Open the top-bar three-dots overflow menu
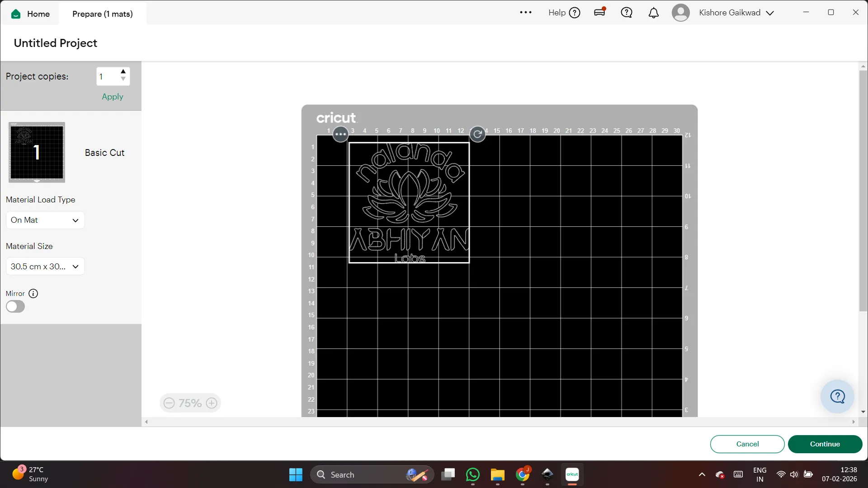The width and height of the screenshot is (868, 488). point(525,13)
